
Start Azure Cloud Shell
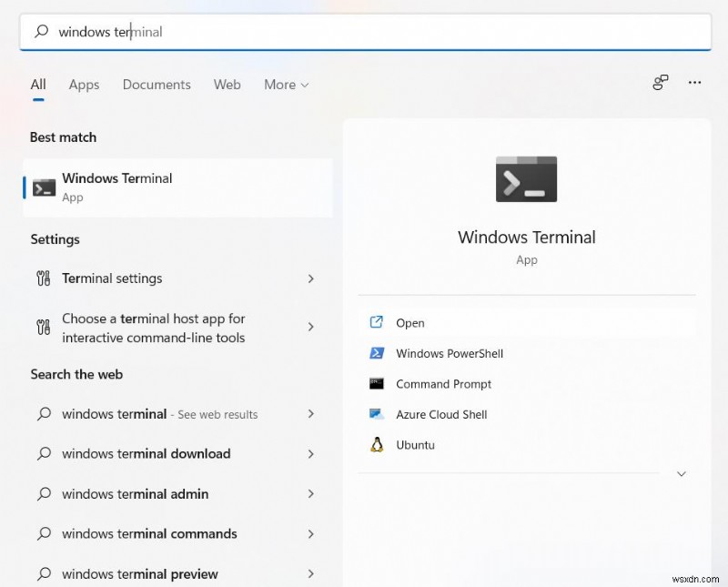click(440, 414)
